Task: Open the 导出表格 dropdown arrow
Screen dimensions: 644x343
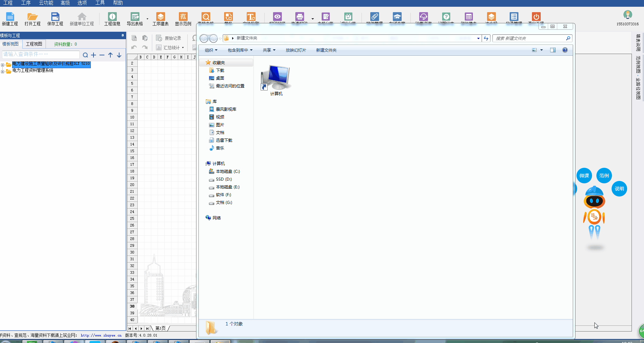Action: 147,19
